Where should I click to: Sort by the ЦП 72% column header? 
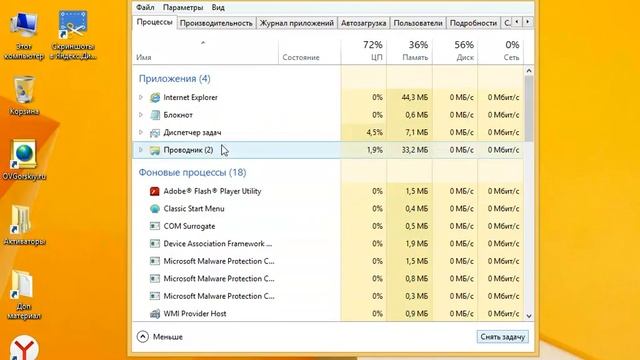tap(364, 52)
